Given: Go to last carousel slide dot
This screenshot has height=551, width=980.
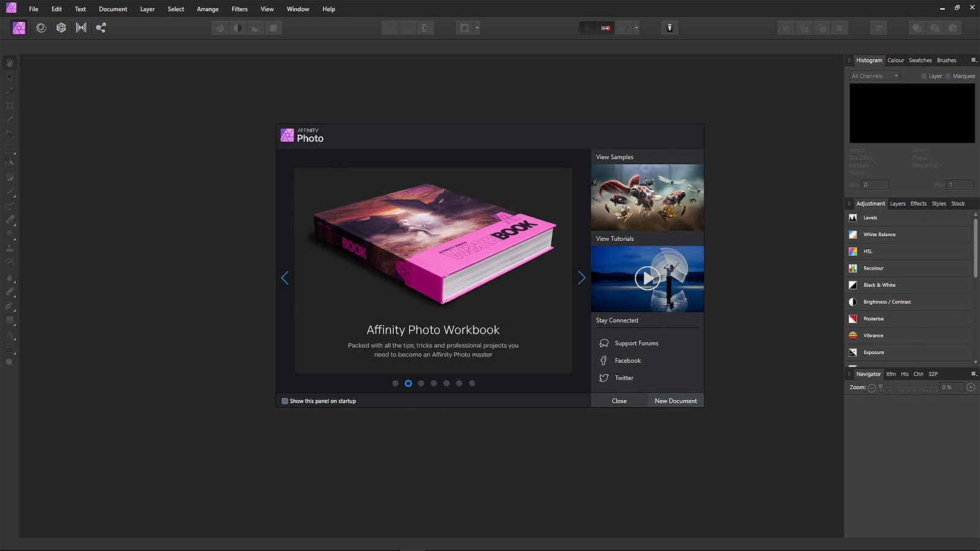Looking at the screenshot, I should tap(472, 383).
